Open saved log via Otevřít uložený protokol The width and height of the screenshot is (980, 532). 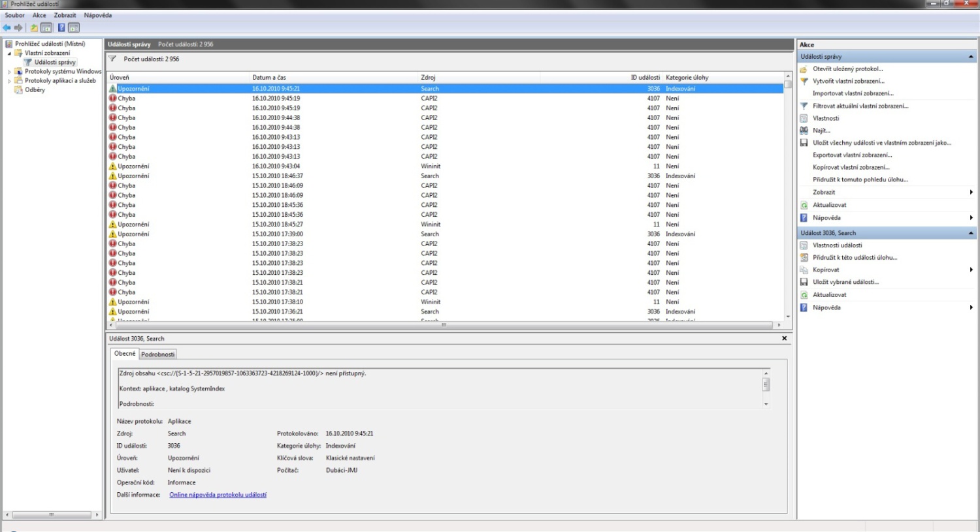847,69
